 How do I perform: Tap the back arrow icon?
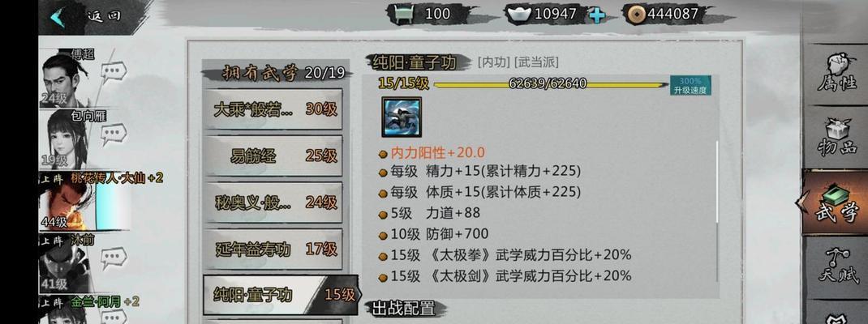click(x=58, y=16)
